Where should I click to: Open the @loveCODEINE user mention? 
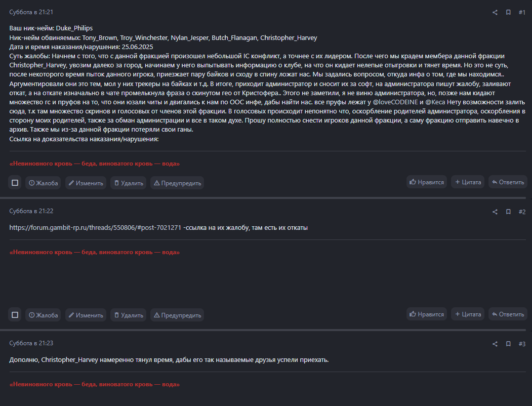395,102
